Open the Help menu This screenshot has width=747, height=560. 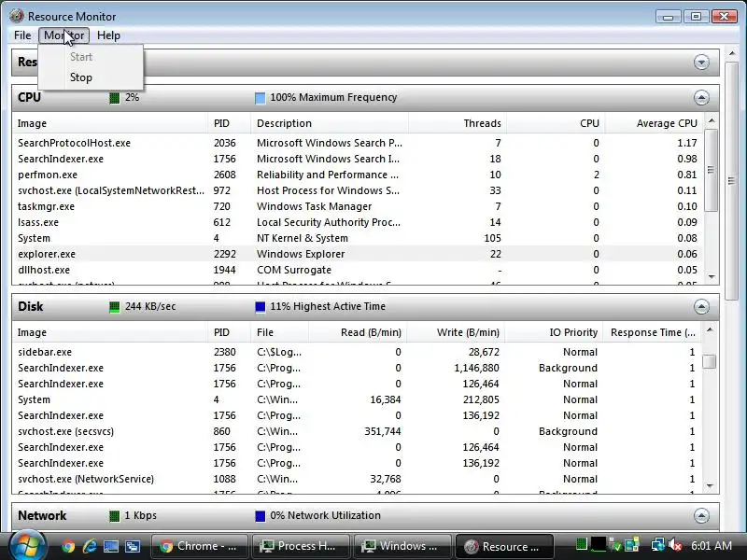pyautogui.click(x=108, y=35)
